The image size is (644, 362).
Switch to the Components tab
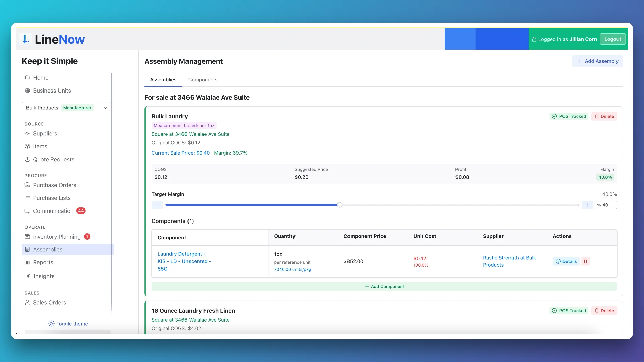tap(203, 80)
